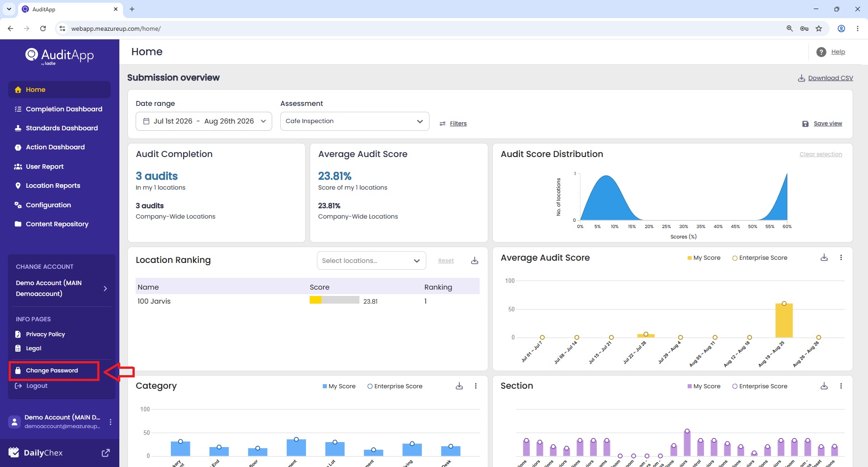Click Average Audit Score chart download icon
The height and width of the screenshot is (467, 868).
tap(824, 257)
